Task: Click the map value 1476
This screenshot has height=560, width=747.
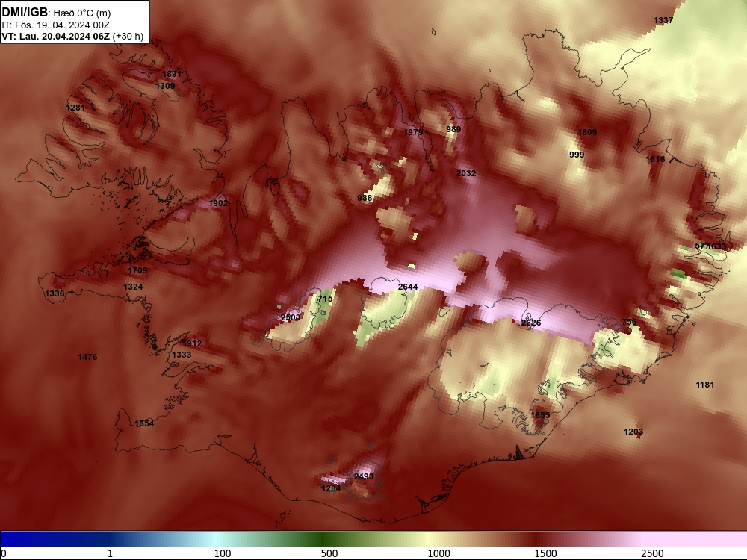Action: (x=87, y=357)
